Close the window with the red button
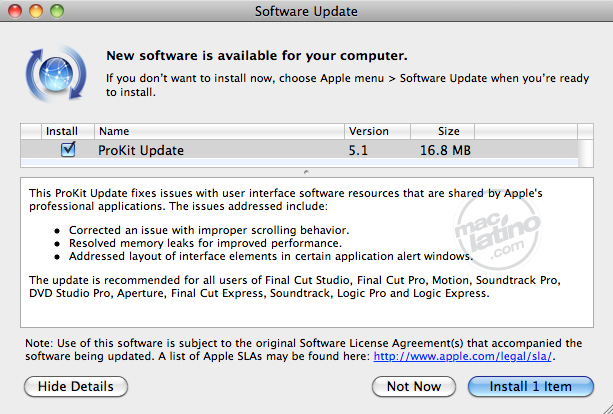The width and height of the screenshot is (613, 414). click(x=15, y=11)
